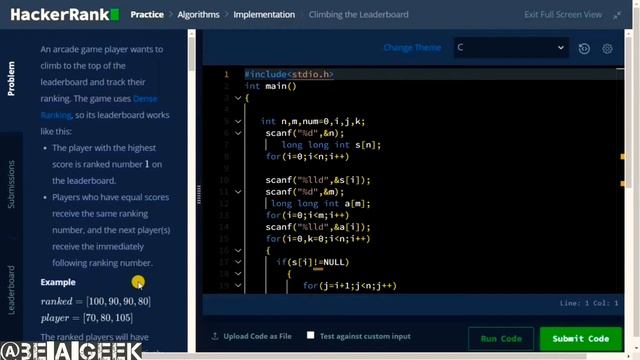Click Run Code button
This screenshot has width=640, height=360.
pyautogui.click(x=501, y=339)
